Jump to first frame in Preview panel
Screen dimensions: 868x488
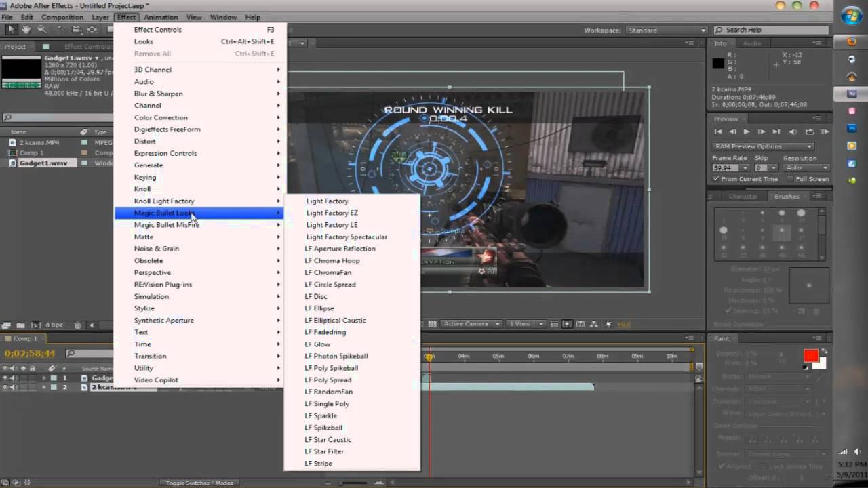tap(718, 131)
